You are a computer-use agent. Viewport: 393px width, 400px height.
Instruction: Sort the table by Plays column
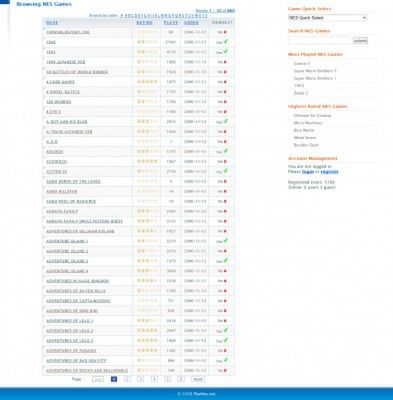pyautogui.click(x=171, y=23)
